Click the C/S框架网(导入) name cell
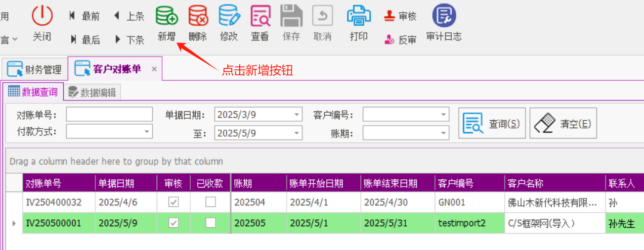 [x=555, y=223]
